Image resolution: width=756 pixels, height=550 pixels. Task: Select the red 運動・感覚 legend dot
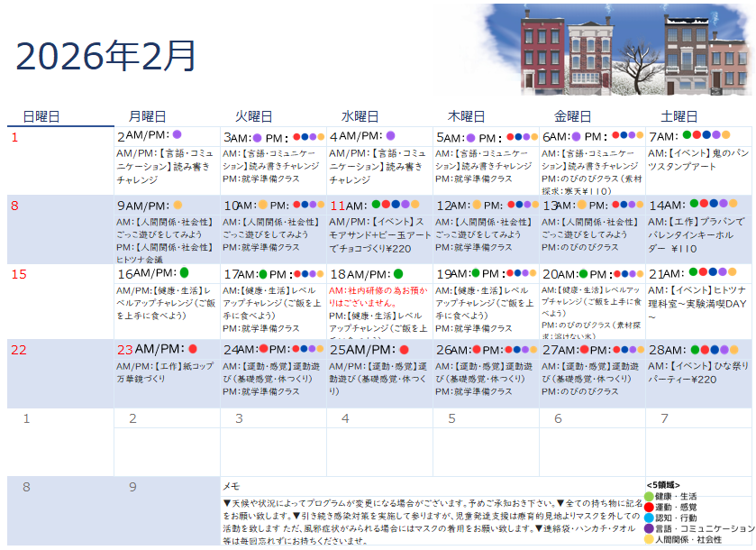(x=649, y=507)
